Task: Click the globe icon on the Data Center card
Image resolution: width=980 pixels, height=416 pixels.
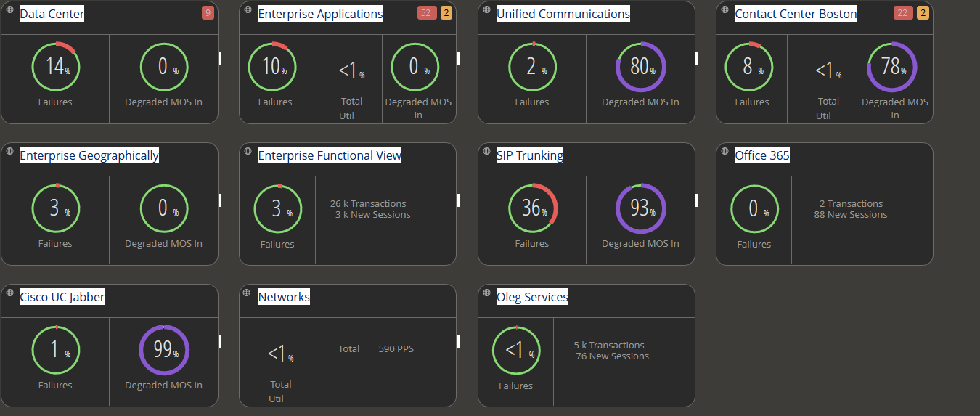Action: [x=10, y=10]
